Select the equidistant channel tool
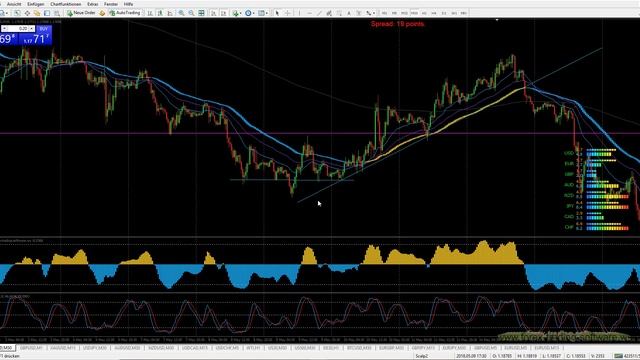 point(329,13)
